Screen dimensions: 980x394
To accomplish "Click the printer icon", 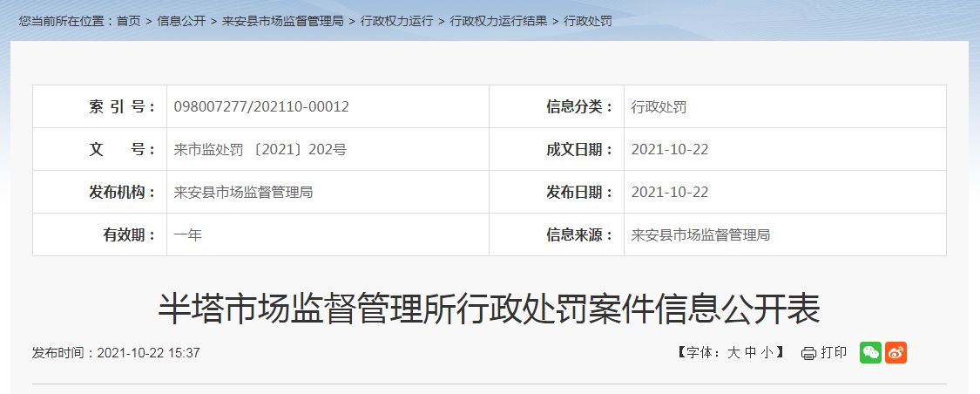I will 808,353.
